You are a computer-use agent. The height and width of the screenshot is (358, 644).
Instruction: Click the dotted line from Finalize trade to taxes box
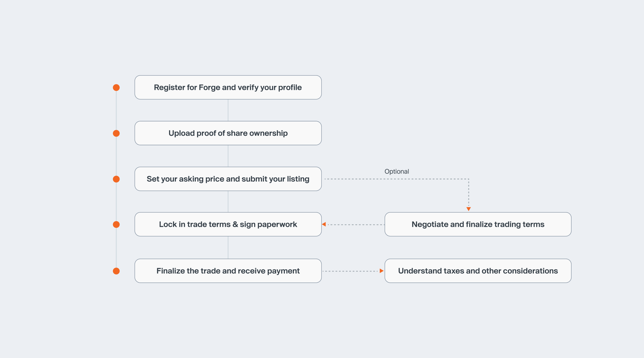coord(351,271)
